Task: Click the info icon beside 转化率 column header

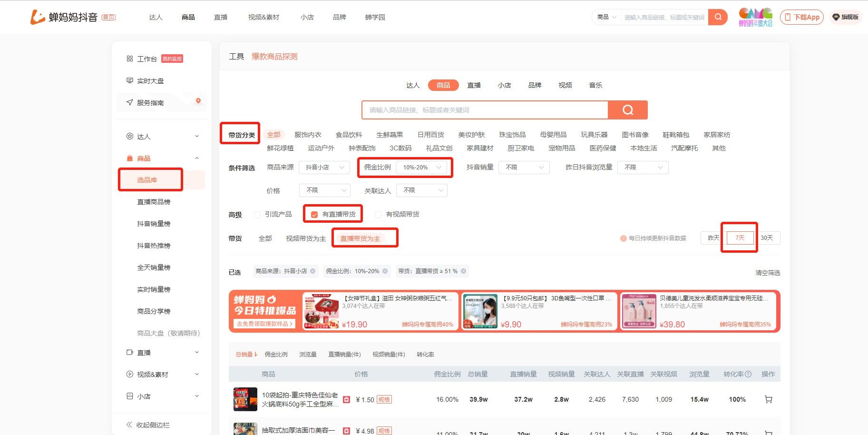Action: coord(748,374)
